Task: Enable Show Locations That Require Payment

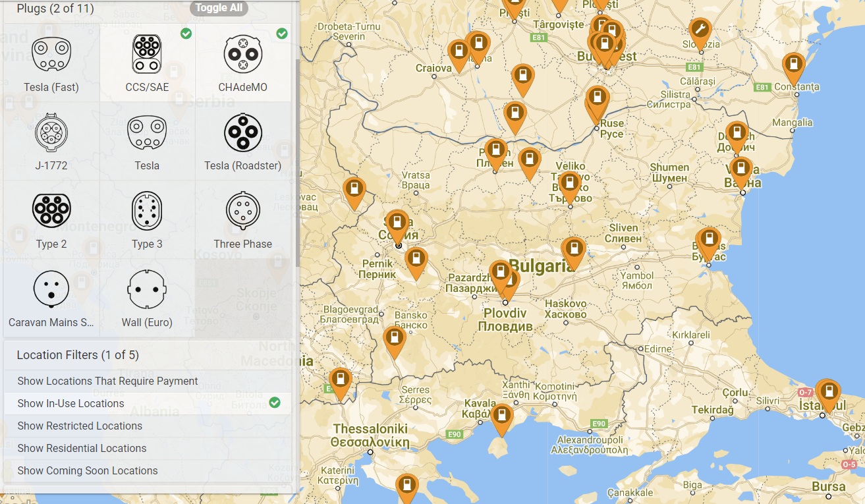Action: [x=148, y=381]
